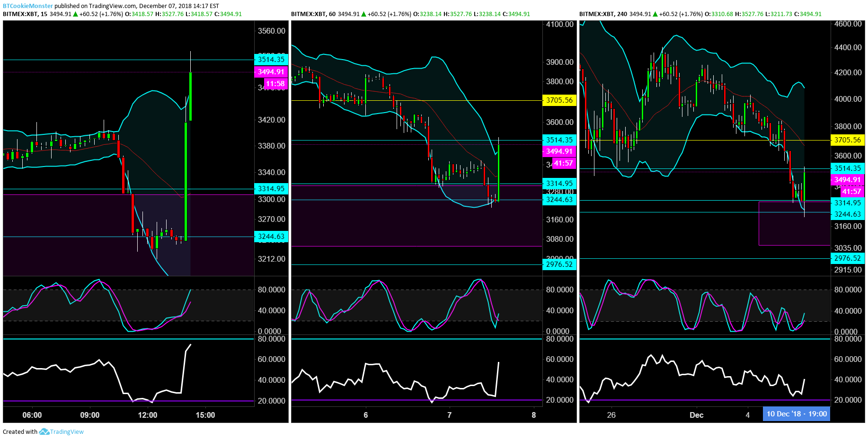The height and width of the screenshot is (440, 868).
Task: Select the BITMEX:XBT, 60 chart title
Action: pyautogui.click(x=313, y=14)
